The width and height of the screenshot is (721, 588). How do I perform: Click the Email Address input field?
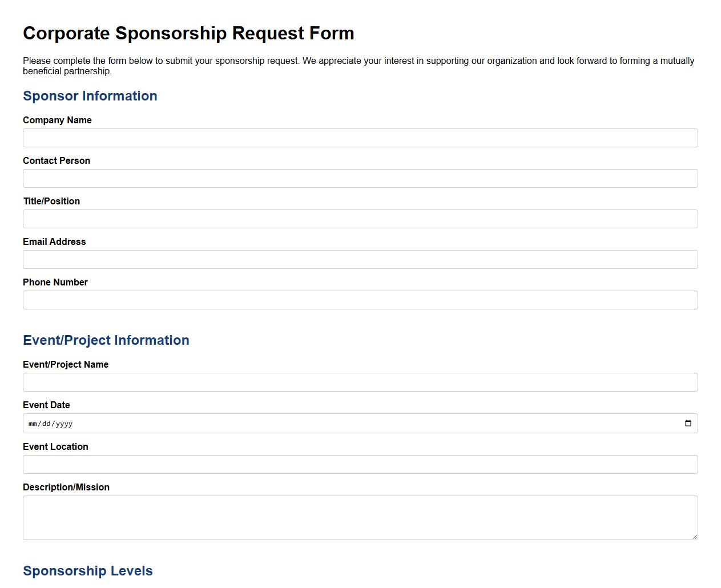coord(360,259)
